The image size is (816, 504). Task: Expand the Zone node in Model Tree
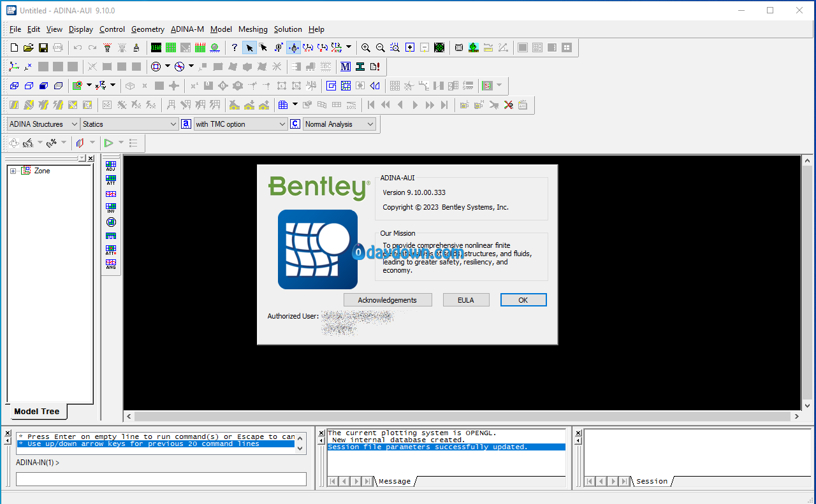coord(13,171)
